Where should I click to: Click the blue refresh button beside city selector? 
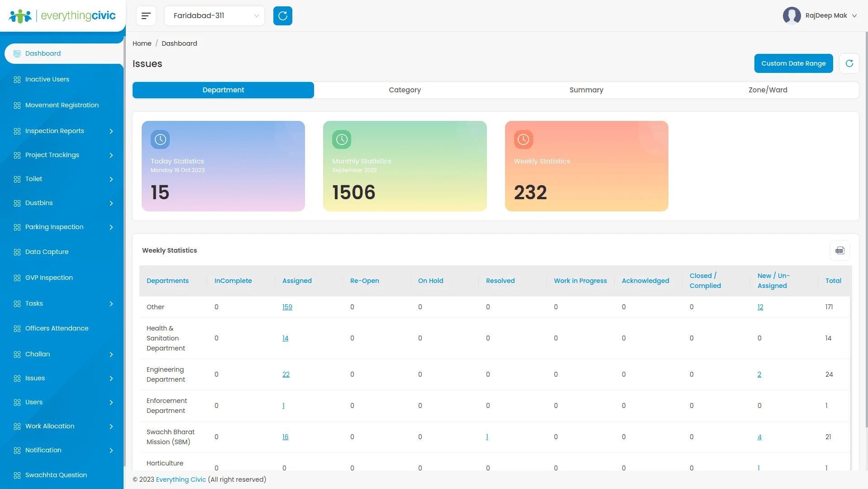point(283,16)
